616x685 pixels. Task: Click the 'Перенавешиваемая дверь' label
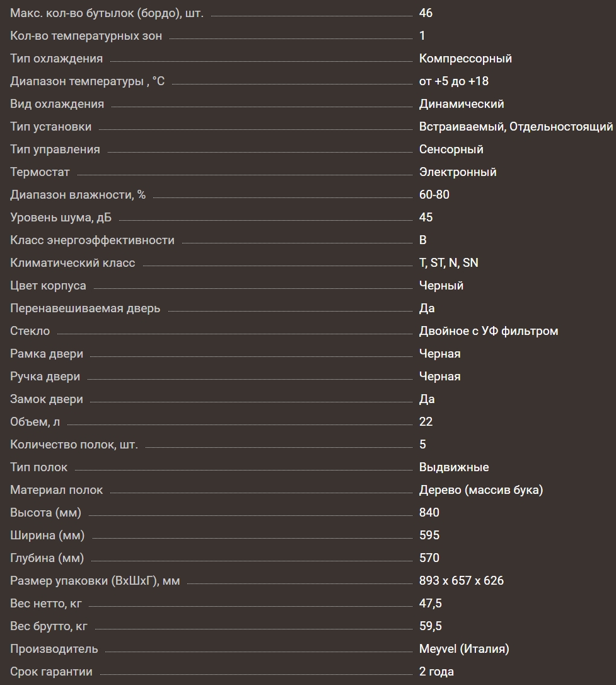tap(85, 308)
